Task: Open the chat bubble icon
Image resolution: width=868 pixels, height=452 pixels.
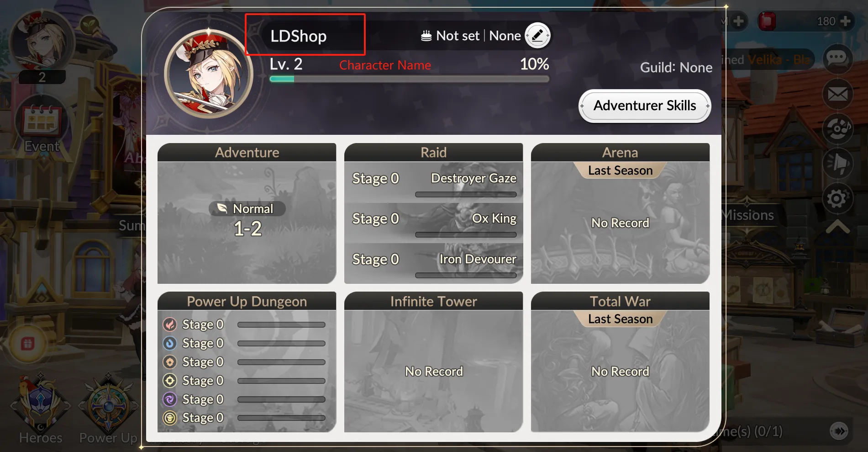Action: click(837, 58)
